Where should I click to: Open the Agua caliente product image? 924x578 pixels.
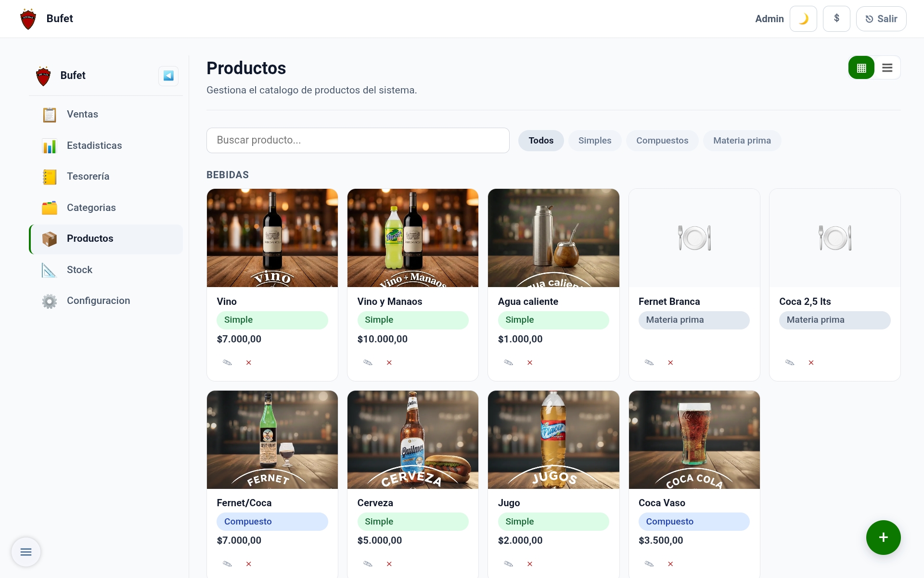click(x=553, y=238)
